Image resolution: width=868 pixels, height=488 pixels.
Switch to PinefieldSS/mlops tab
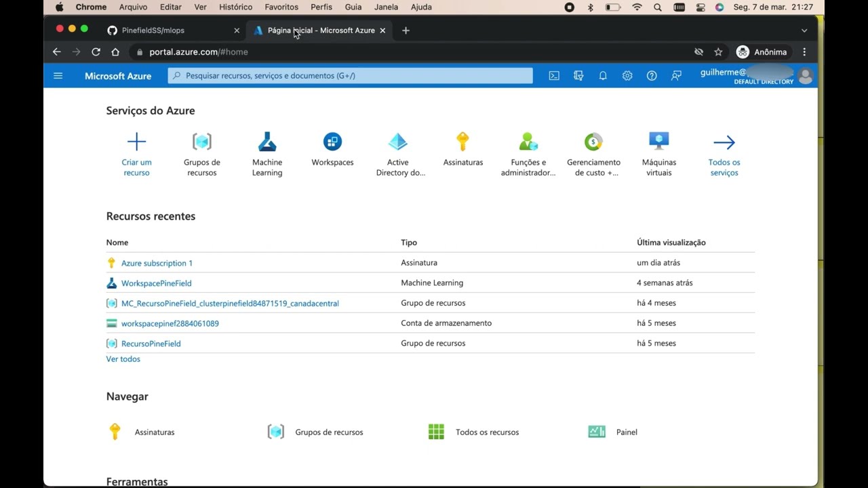coord(153,30)
